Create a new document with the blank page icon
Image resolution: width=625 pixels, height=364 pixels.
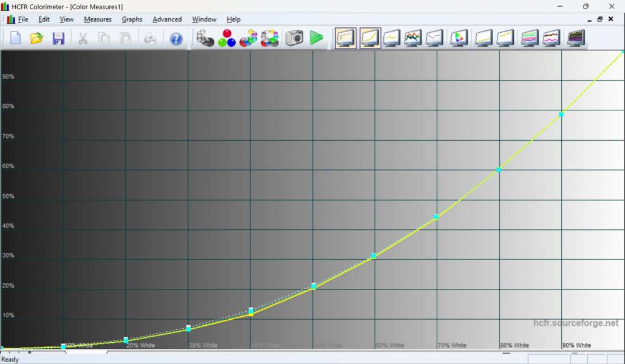tap(15, 39)
